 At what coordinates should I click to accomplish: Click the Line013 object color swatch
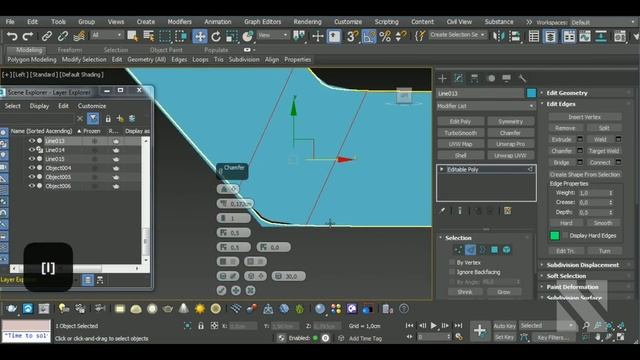[x=531, y=93]
